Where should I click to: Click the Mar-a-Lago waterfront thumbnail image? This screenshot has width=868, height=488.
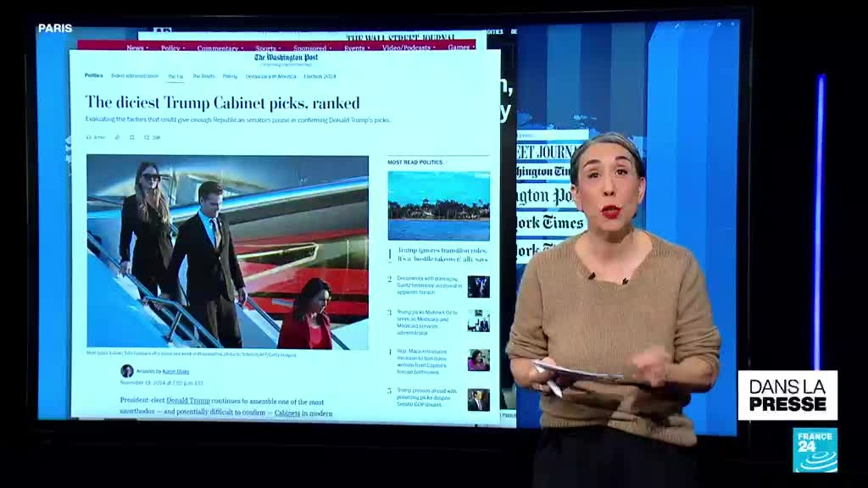tap(438, 205)
